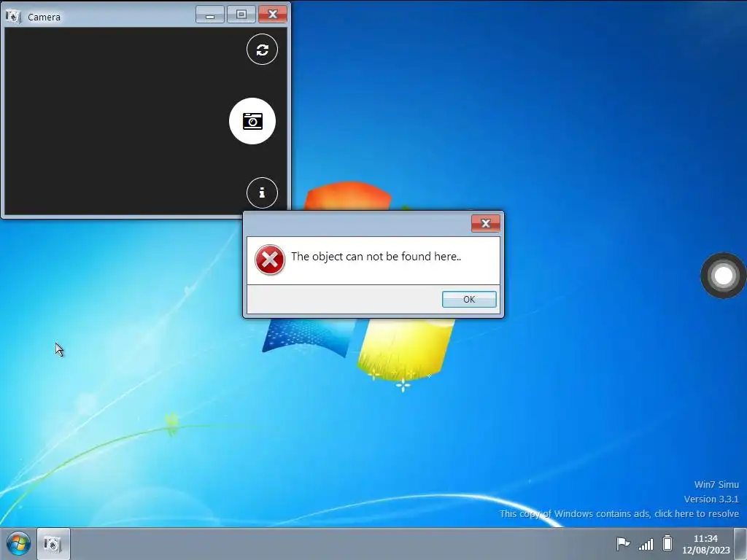Click the Camera title bar icon

click(x=13, y=17)
